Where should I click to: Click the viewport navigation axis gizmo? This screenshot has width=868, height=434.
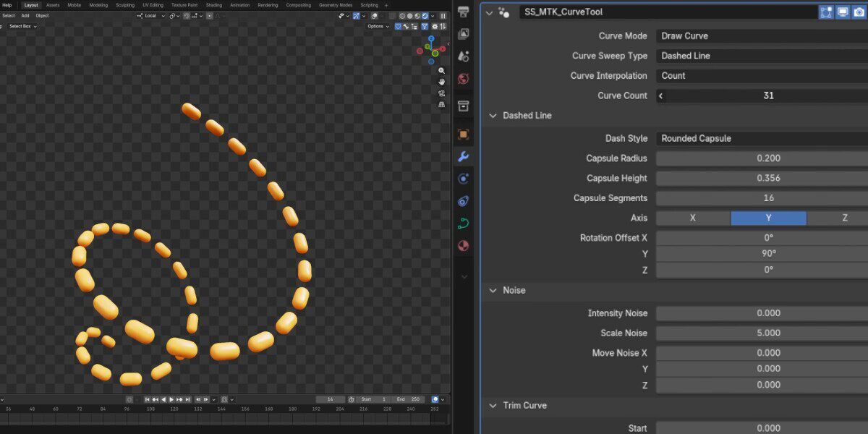click(433, 49)
